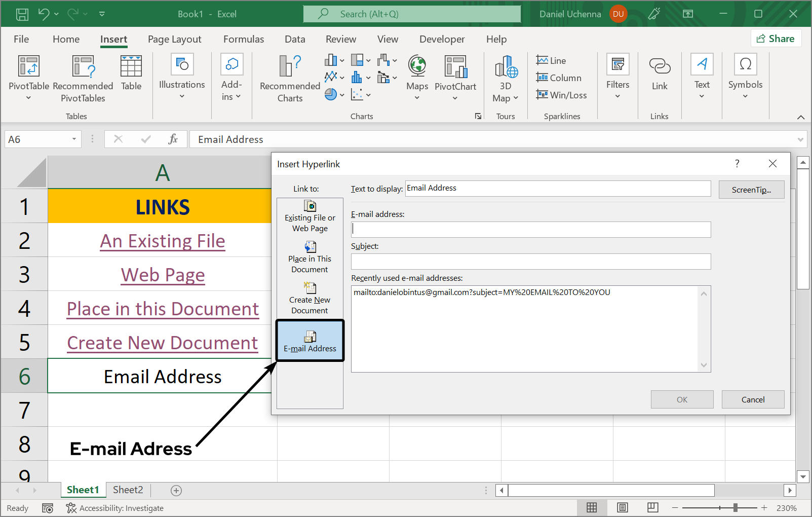This screenshot has height=517, width=812.
Task: Select the E-mail Address link type
Action: pos(310,341)
